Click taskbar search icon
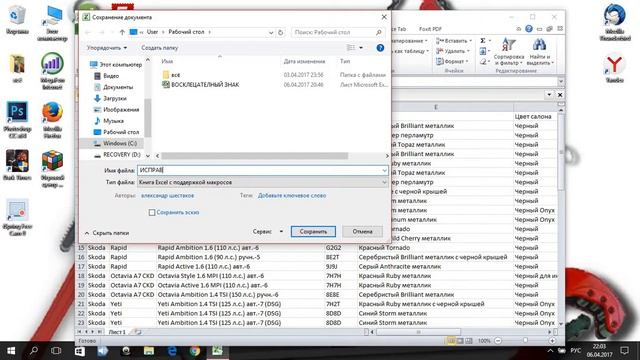 point(34,351)
